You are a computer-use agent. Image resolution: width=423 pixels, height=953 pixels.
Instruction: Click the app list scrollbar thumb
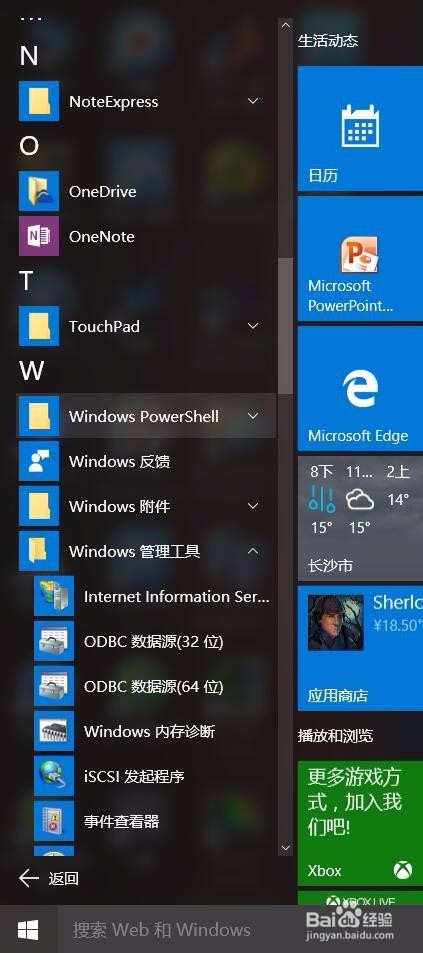coord(286,327)
